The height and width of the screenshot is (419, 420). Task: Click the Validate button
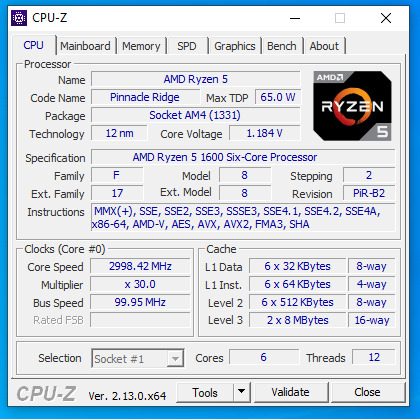(291, 392)
